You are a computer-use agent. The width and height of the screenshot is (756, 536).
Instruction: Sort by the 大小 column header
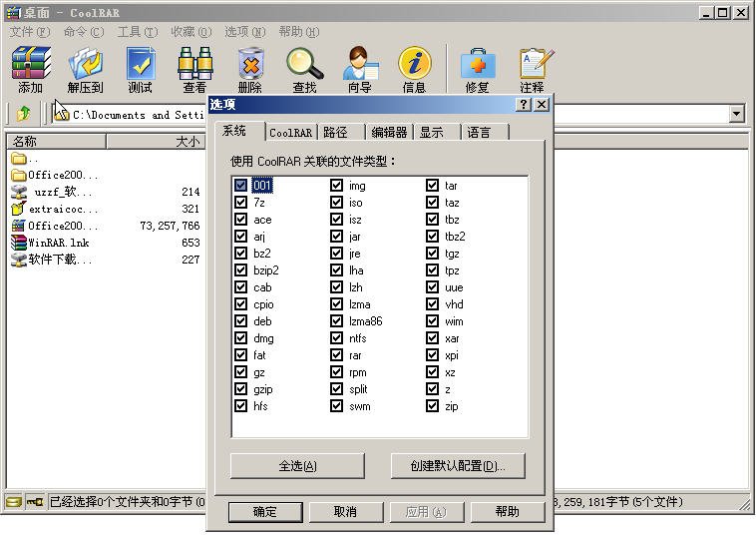[156, 142]
